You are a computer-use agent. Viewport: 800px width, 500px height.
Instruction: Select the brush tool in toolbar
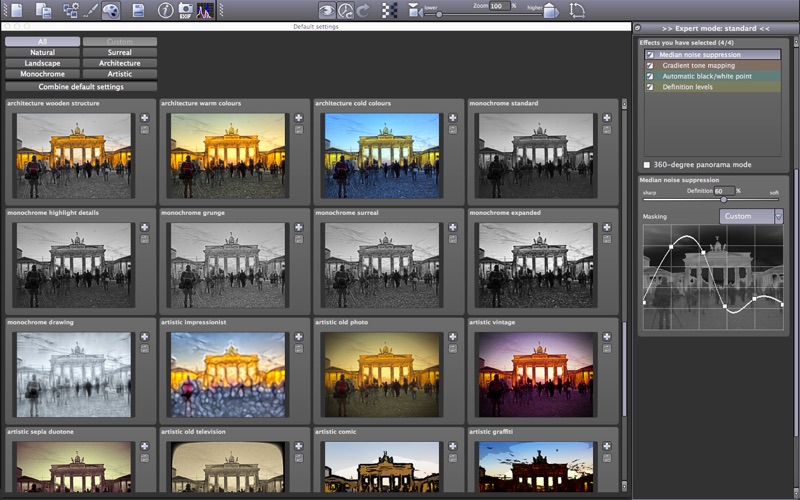tap(90, 10)
